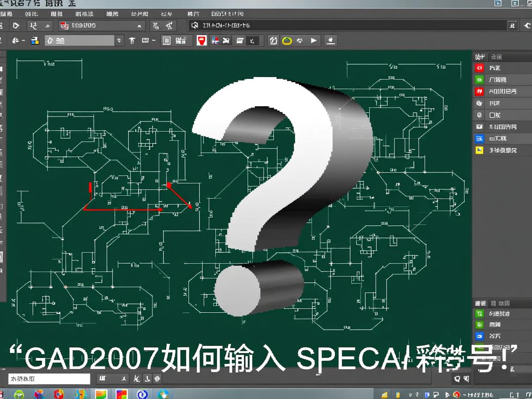Click the red tool icon atop the right panel
This screenshot has height=399, width=532.
[x=479, y=67]
